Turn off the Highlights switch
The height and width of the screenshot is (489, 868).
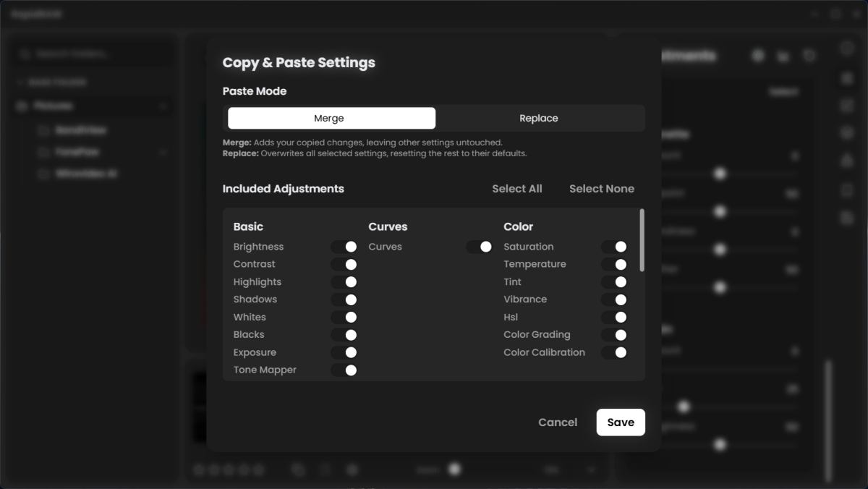pyautogui.click(x=344, y=282)
